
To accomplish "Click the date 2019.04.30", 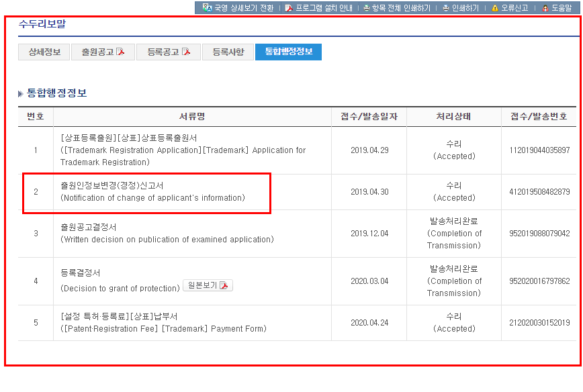I will (369, 192).
